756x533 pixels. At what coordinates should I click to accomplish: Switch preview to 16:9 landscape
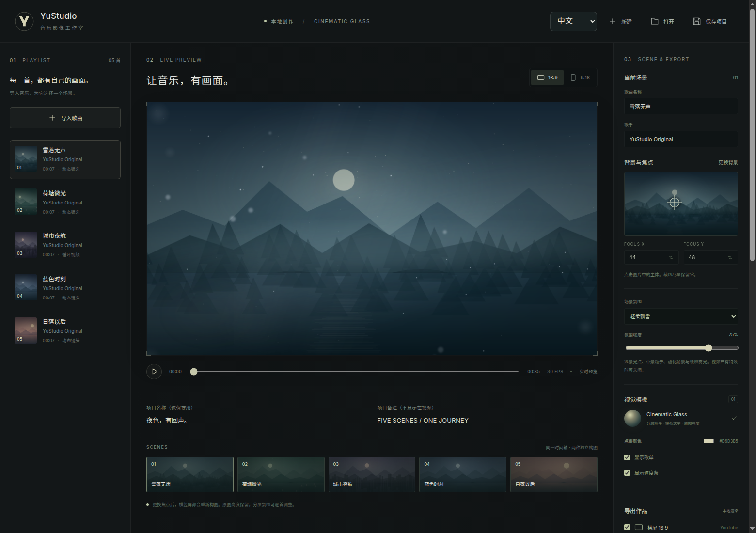pos(548,78)
